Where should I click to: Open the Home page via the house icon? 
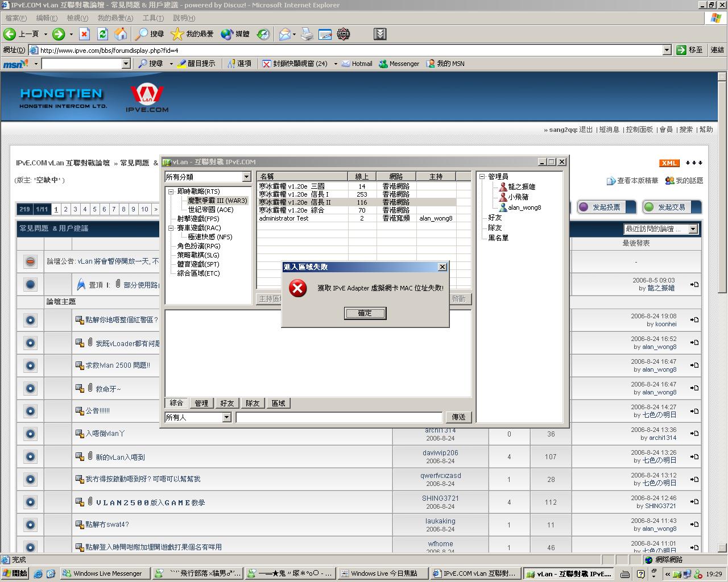coord(121,34)
